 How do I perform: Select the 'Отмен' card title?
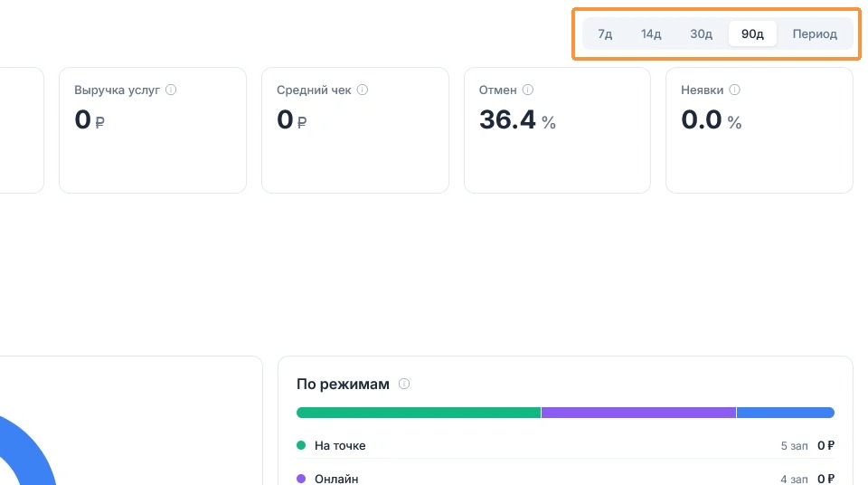(x=497, y=90)
